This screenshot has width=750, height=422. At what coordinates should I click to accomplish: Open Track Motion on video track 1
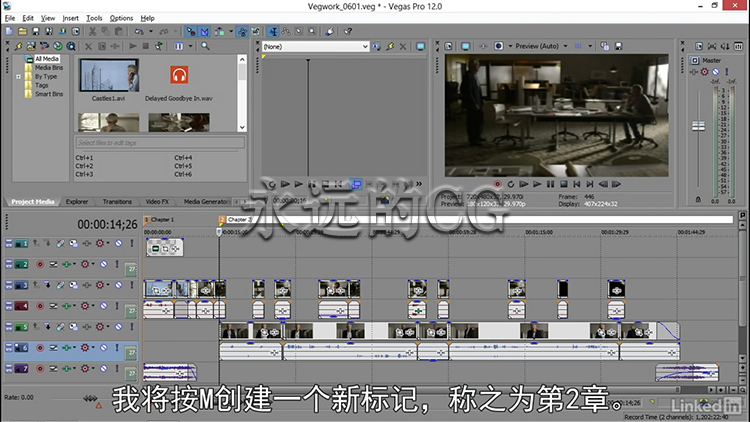coord(73,244)
